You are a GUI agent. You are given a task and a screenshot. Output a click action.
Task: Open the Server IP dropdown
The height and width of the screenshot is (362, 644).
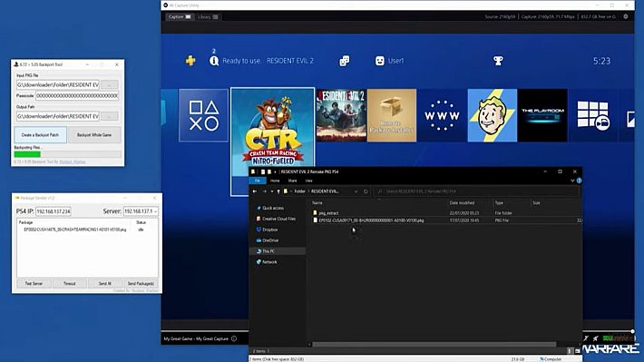tap(141, 211)
